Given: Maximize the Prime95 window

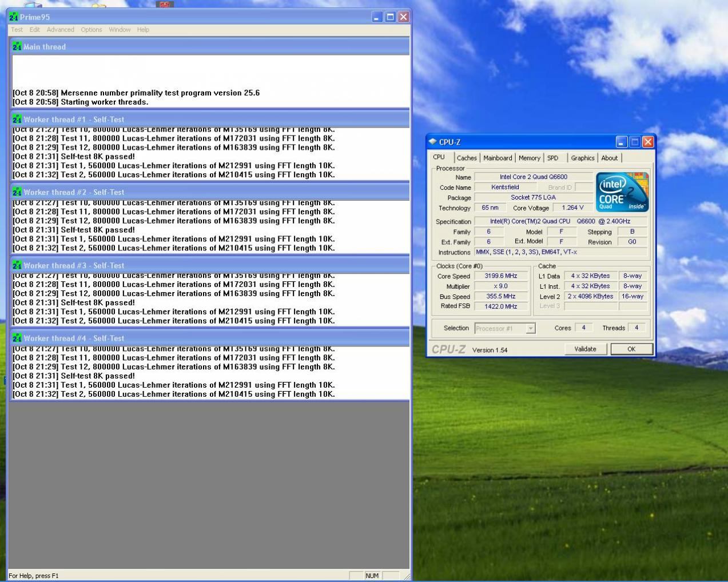Looking at the screenshot, I should point(390,17).
